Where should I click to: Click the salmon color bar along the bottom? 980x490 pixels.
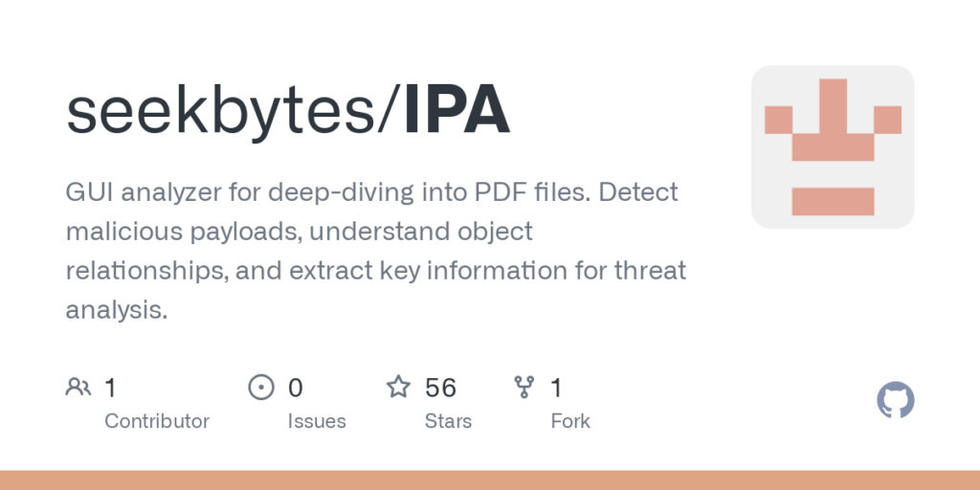490,479
